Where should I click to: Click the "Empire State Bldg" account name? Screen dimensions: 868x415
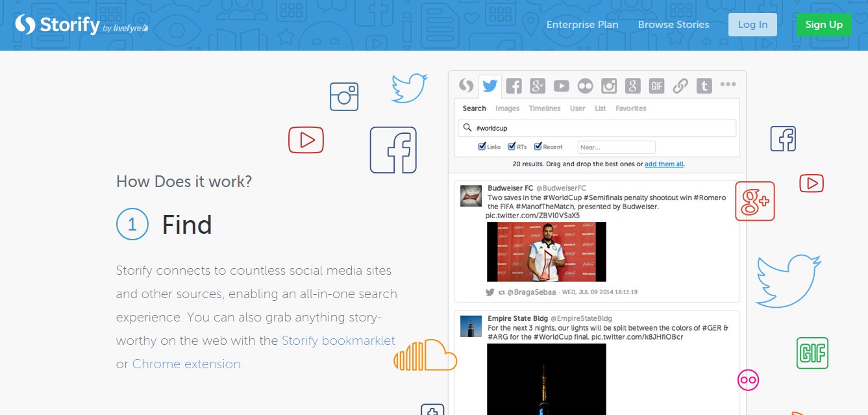517,319
